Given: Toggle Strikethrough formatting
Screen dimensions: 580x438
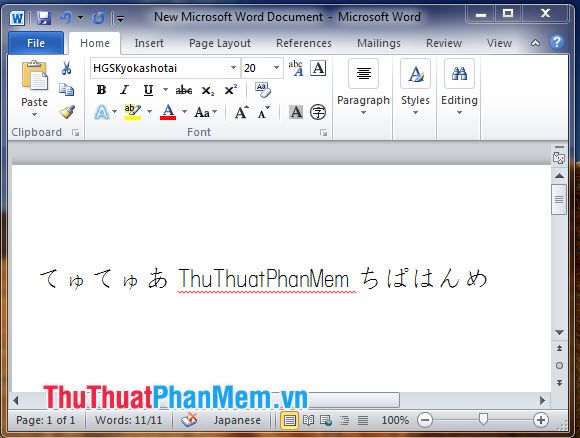Looking at the screenshot, I should coord(184,90).
